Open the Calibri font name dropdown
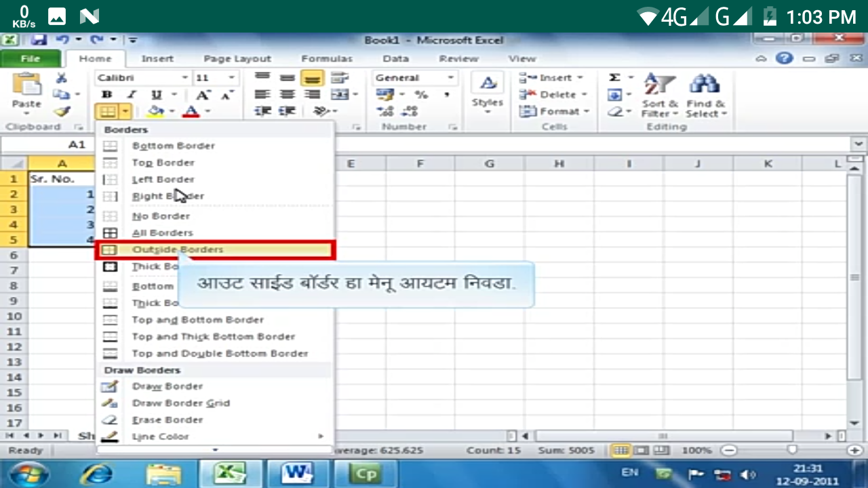The height and width of the screenshot is (488, 868). pyautogui.click(x=184, y=78)
